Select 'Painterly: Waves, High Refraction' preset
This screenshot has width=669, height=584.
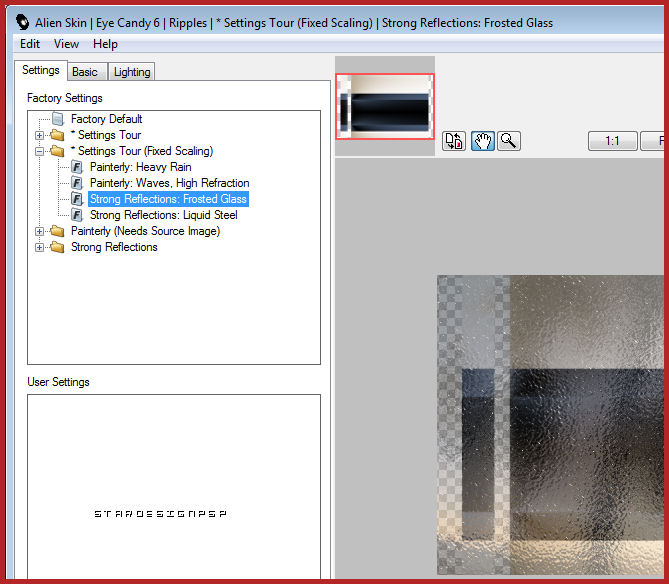169,183
